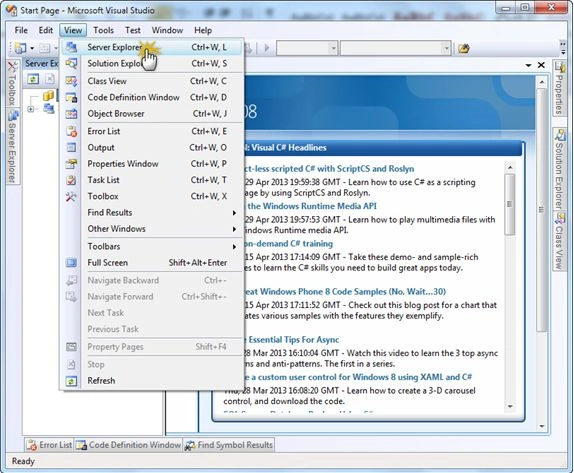Choose Class View menu entry
Screen dimensions: 574x473
152,81
